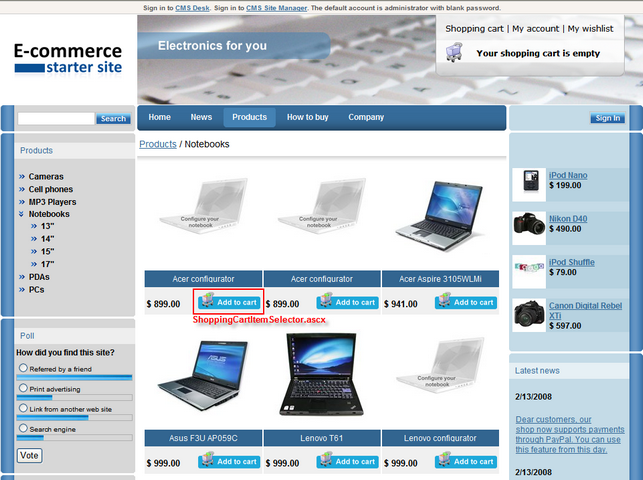Open the 13" notebooks subcategory
The image size is (643, 480).
(48, 226)
